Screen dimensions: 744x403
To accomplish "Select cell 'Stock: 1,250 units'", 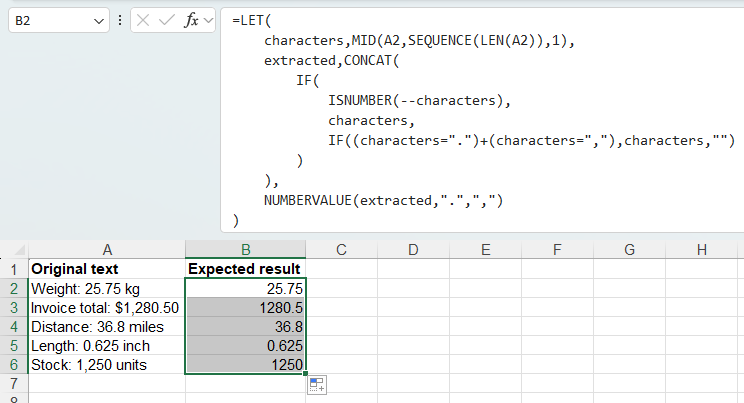I will (107, 365).
